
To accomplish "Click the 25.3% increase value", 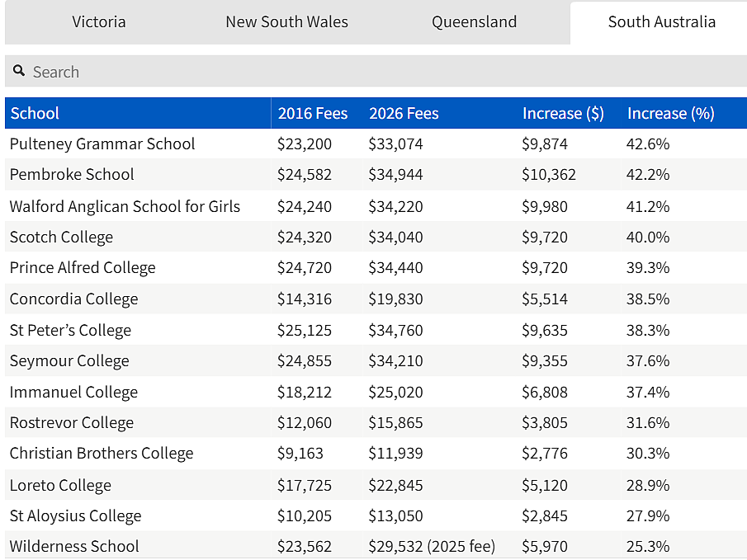I will (x=648, y=547).
